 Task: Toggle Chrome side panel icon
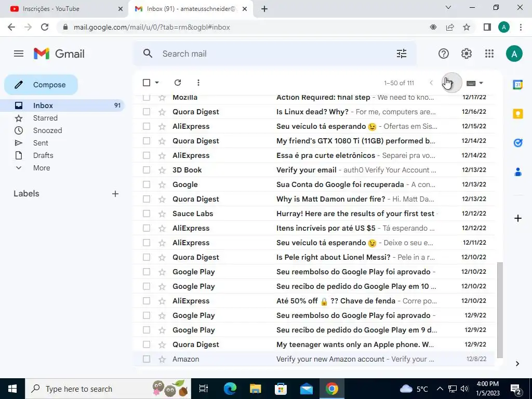pos(487,27)
